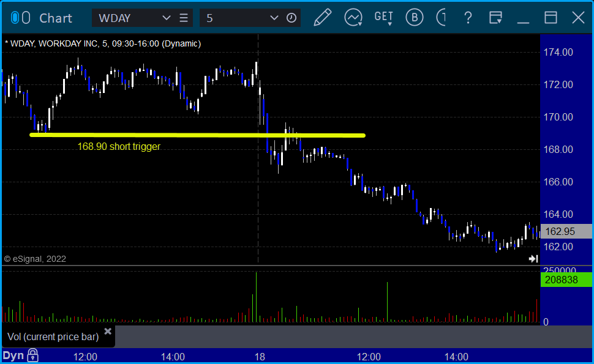Expand the interval 5 dropdown arrow
Viewport: 594px width, 364px height.
click(274, 18)
